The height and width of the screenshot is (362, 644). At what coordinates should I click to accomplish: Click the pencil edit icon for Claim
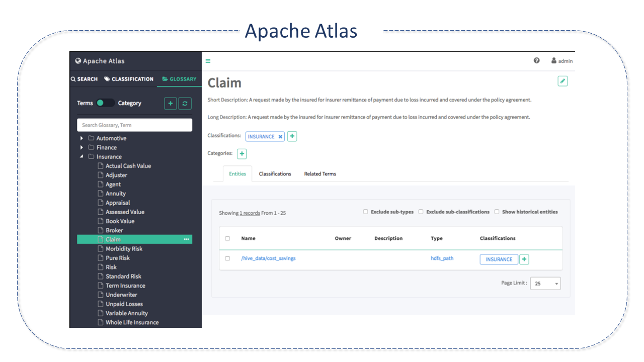click(562, 81)
